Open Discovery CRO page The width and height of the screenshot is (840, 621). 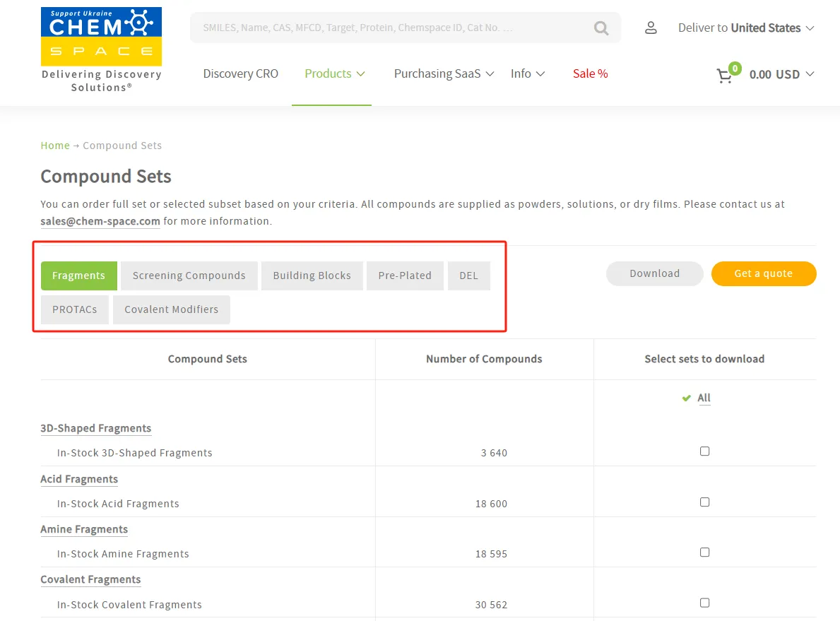[x=240, y=74]
